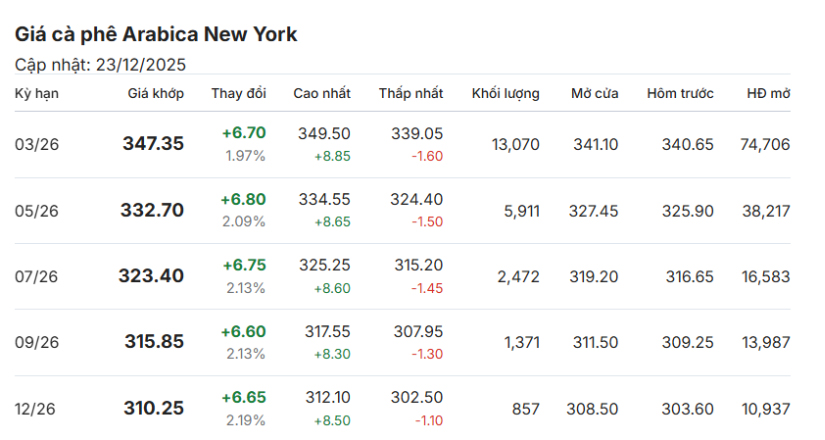Select the 13,070 volume cell

tap(515, 144)
